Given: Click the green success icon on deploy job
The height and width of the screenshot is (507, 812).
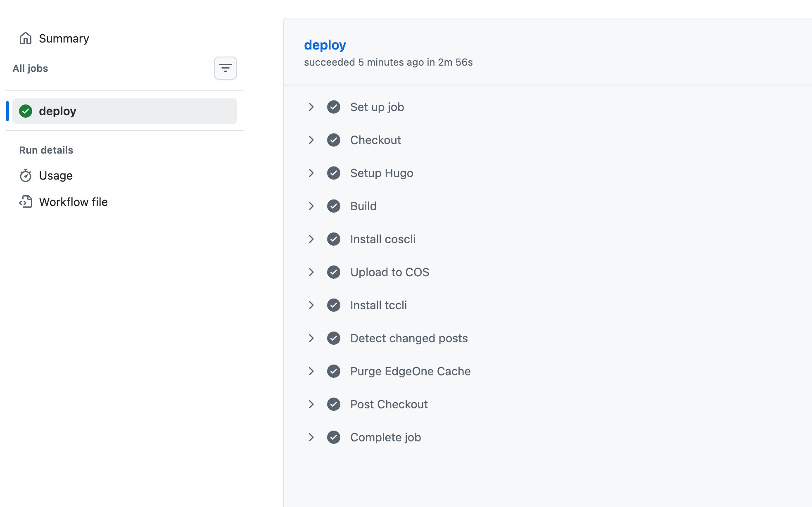Looking at the screenshot, I should (x=26, y=111).
